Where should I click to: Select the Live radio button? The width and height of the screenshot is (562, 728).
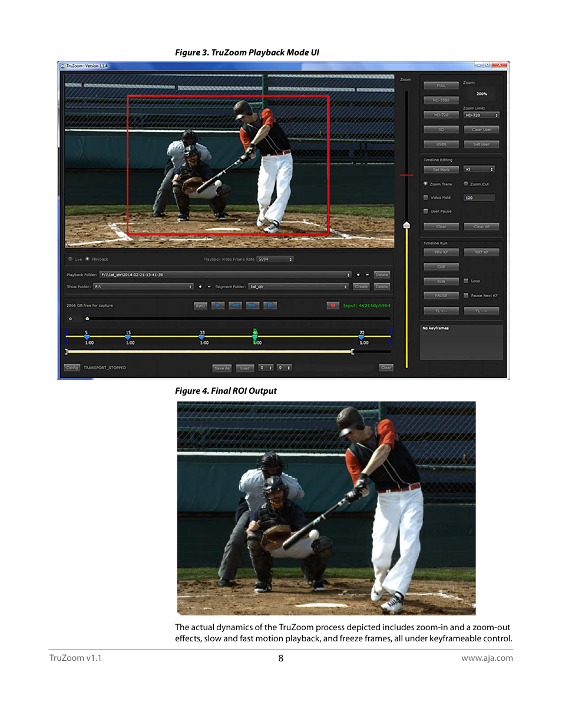coord(71,259)
